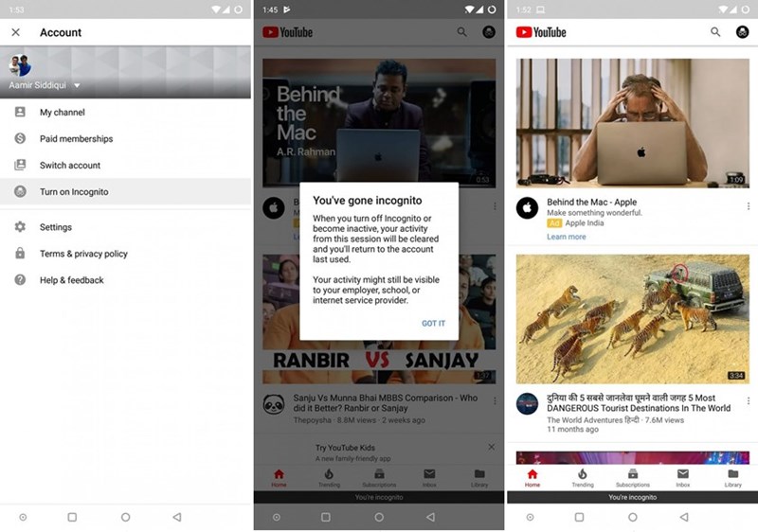Open Behind the Mac - Apple title

tap(591, 202)
